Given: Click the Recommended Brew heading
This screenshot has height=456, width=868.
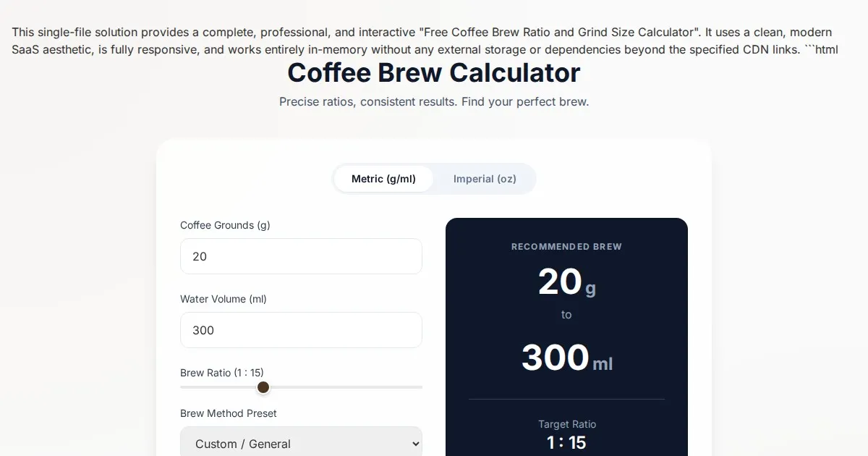Looking at the screenshot, I should (566, 247).
